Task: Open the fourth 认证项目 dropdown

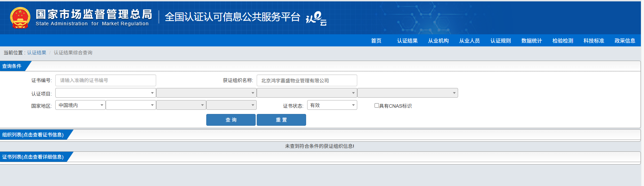Action: (x=408, y=93)
